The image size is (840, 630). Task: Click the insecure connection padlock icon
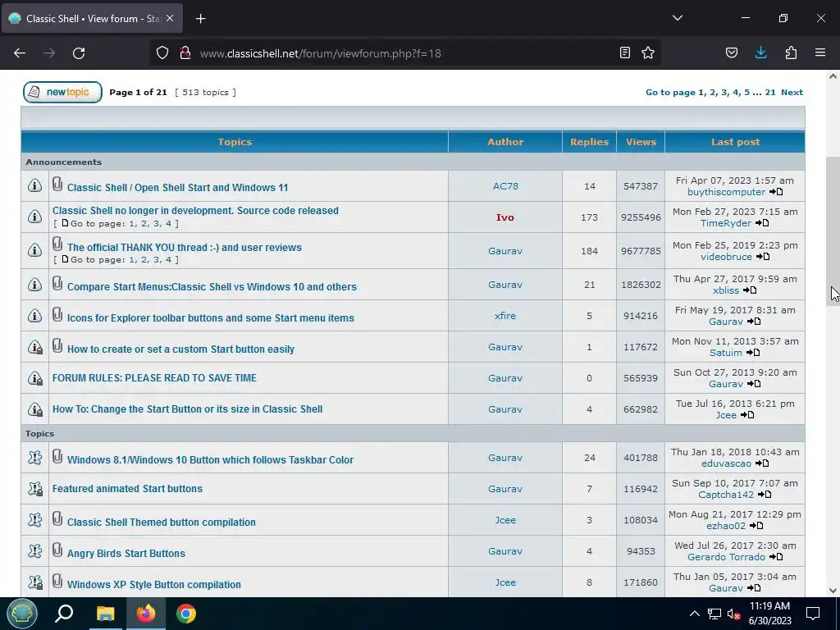(x=185, y=52)
